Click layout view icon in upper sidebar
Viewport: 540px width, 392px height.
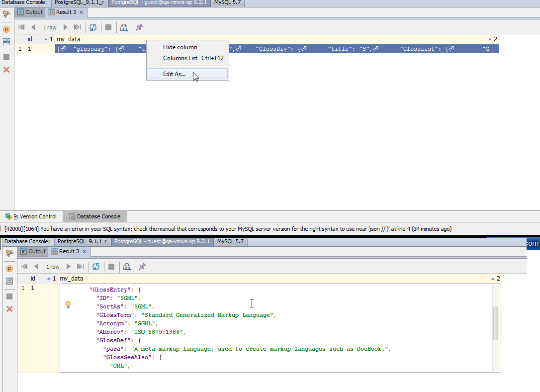[x=6, y=42]
